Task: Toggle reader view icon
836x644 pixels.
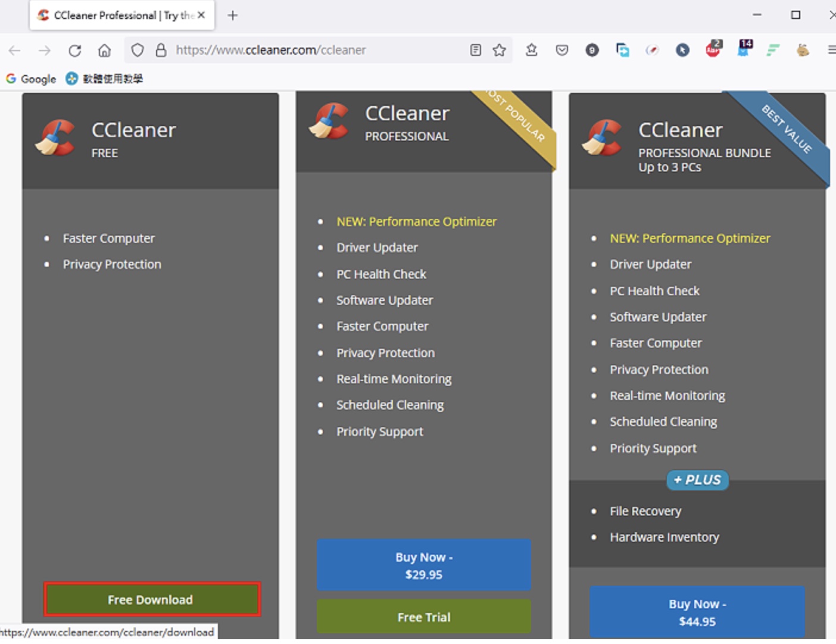Action: 475,50
